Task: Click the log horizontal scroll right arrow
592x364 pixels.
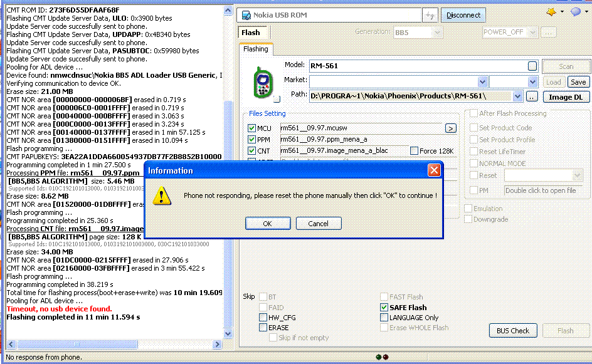Action: click(217, 345)
